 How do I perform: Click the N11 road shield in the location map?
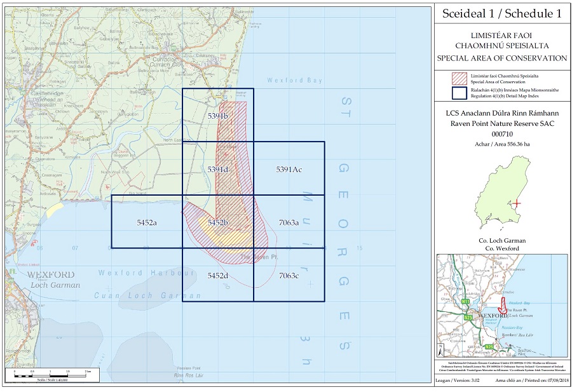(x=465, y=302)
